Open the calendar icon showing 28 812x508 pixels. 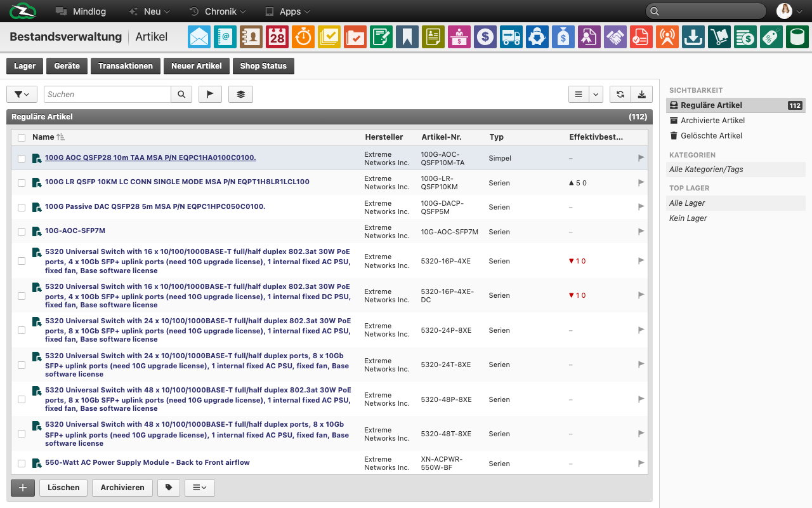pyautogui.click(x=277, y=37)
